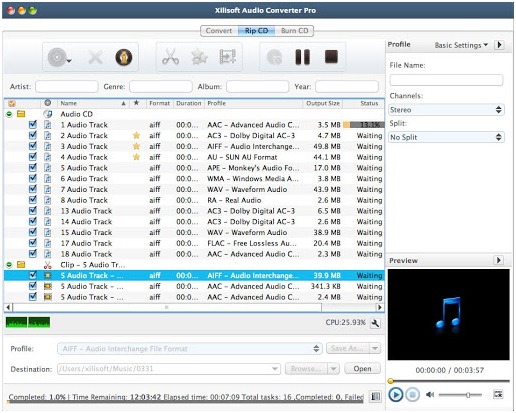
Task: Click the Open destination button
Action: point(362,369)
